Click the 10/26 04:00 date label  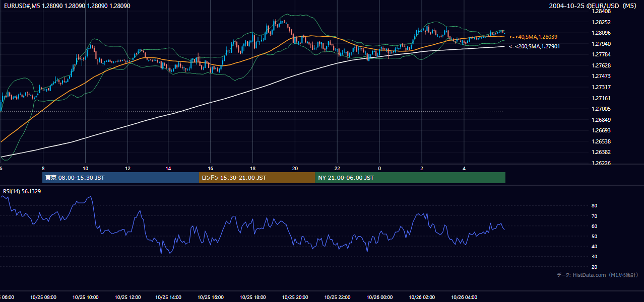point(464,297)
